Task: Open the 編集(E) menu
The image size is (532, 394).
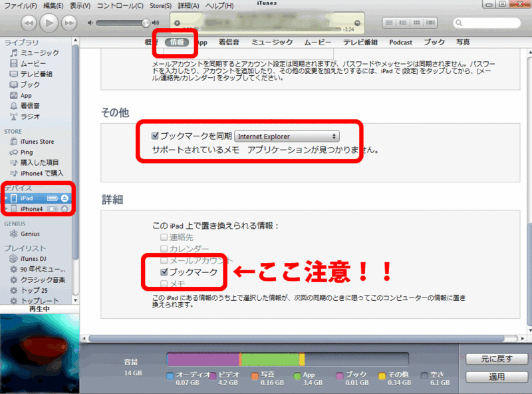Action: [x=53, y=6]
